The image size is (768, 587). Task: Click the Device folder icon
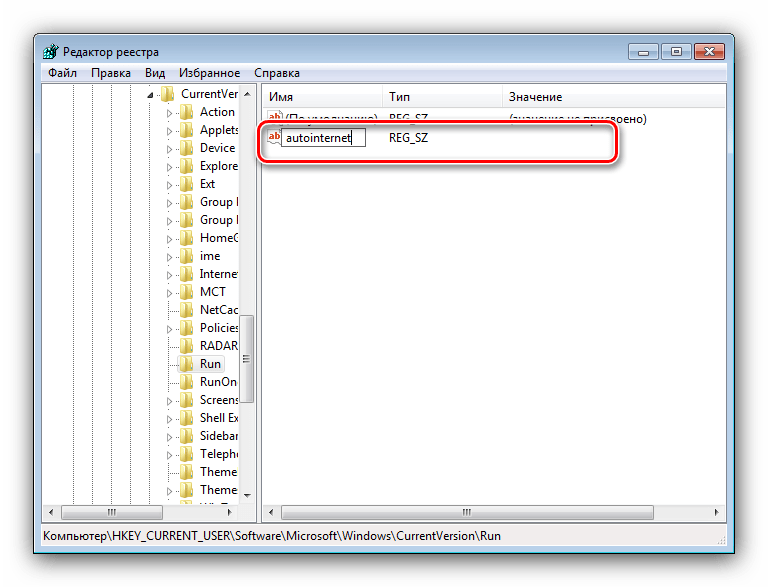click(186, 148)
